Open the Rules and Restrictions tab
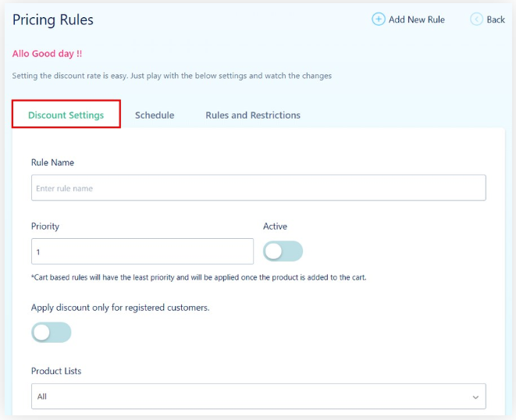The width and height of the screenshot is (516, 420). pos(253,115)
